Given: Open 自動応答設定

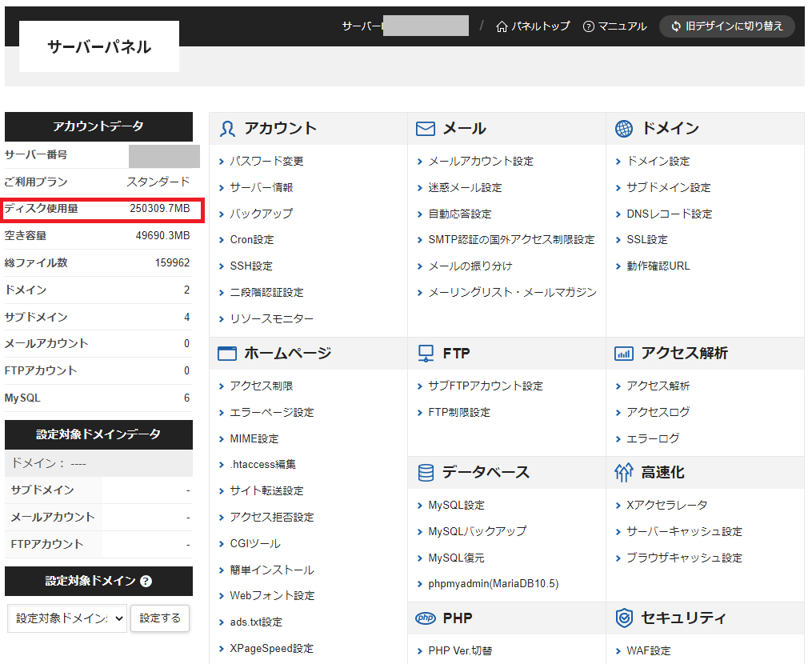Looking at the screenshot, I should 459,214.
